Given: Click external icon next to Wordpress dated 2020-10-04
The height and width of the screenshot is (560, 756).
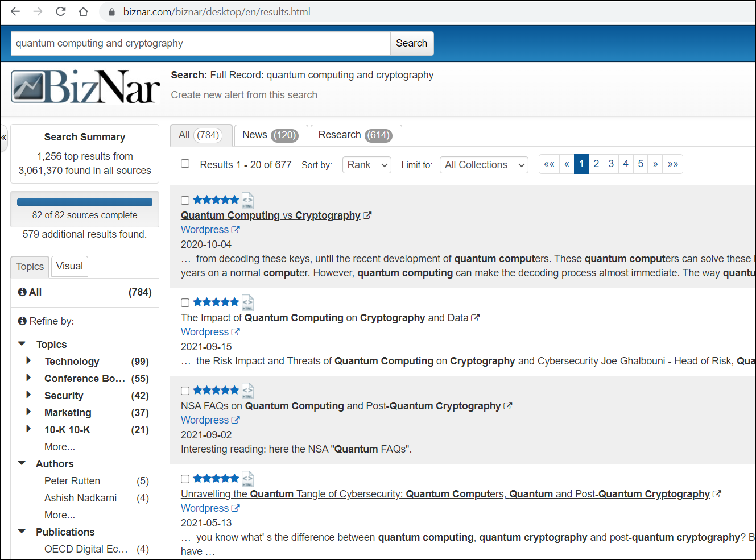Looking at the screenshot, I should pyautogui.click(x=236, y=230).
